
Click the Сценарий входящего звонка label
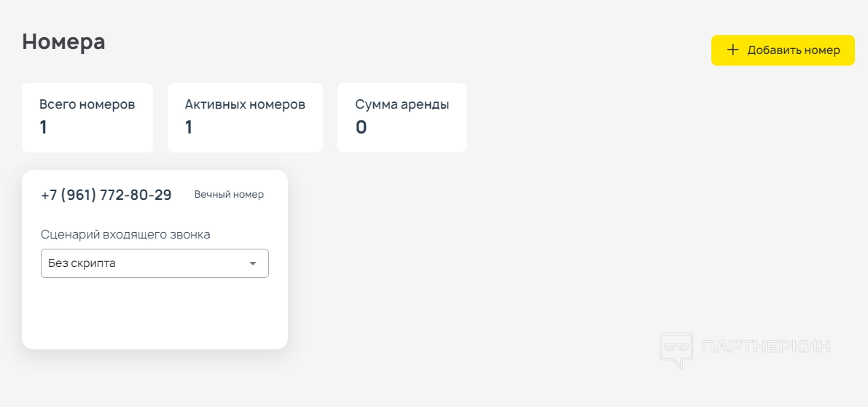click(125, 234)
